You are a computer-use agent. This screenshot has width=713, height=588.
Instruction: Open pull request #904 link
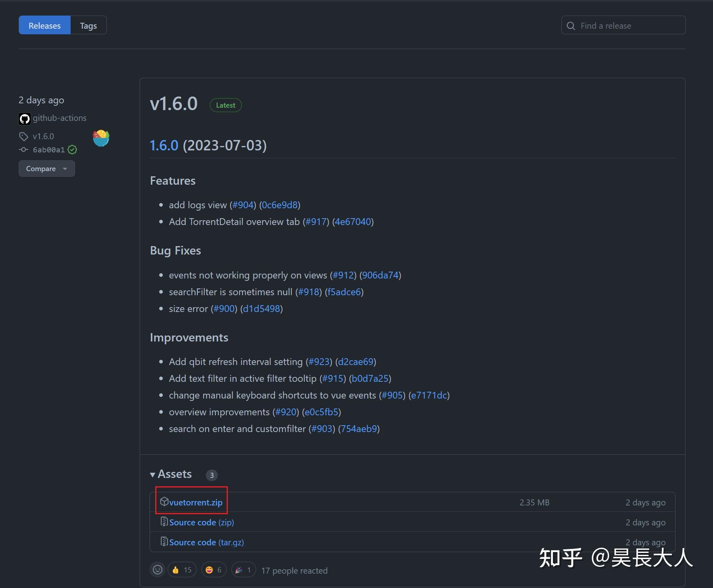(x=243, y=205)
